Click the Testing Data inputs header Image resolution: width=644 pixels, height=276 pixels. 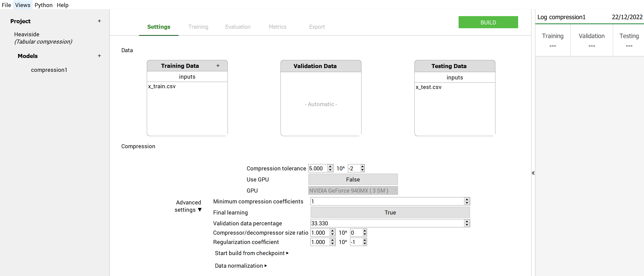pos(455,77)
